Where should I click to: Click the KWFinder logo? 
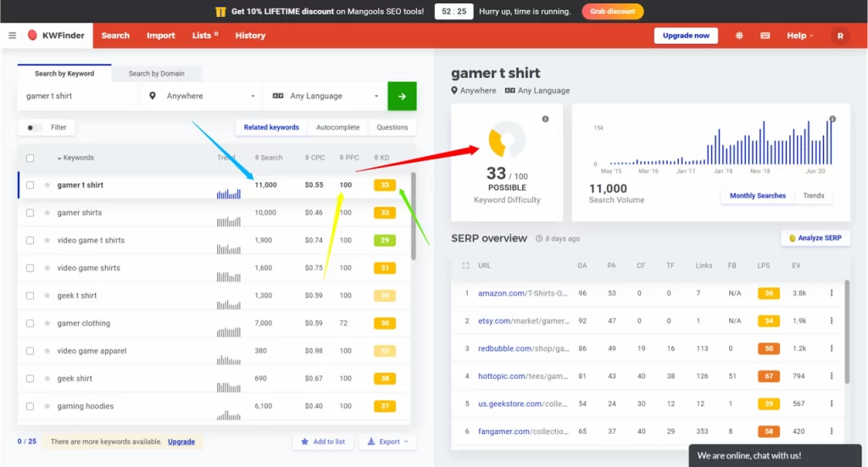click(x=56, y=36)
